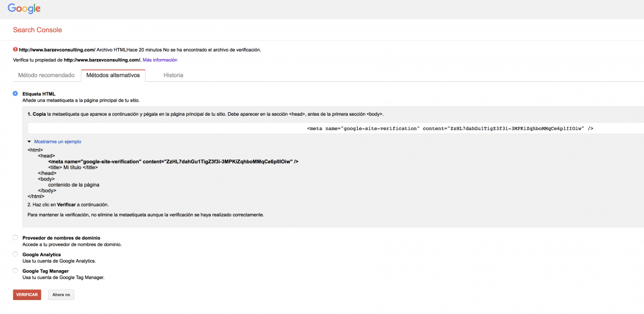Choose Proveedor de nombres de dominio option

coord(16,237)
